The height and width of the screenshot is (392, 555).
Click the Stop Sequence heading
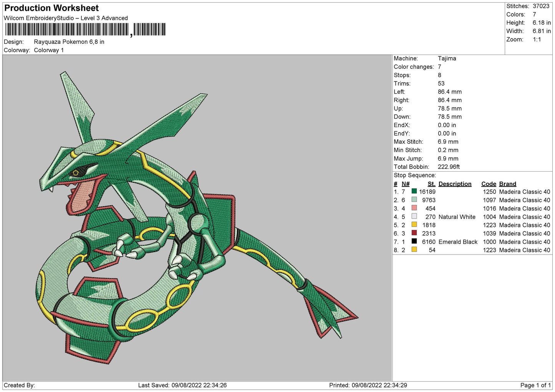[x=415, y=175]
